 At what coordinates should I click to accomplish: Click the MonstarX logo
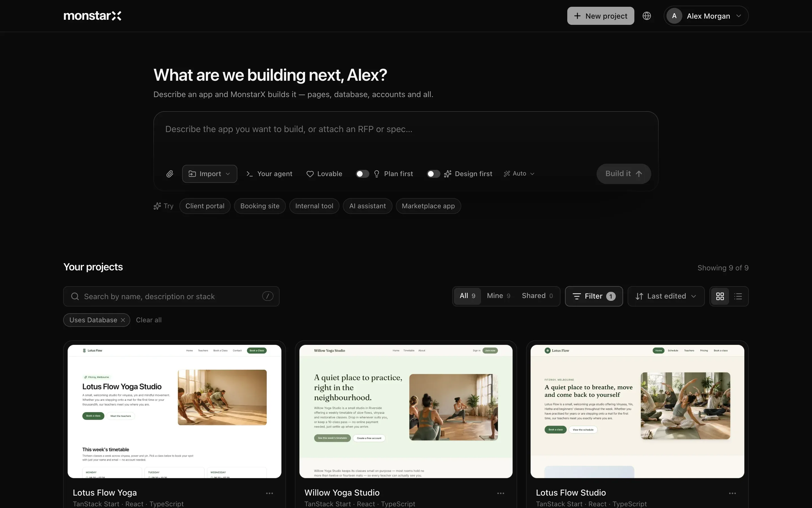tap(92, 16)
